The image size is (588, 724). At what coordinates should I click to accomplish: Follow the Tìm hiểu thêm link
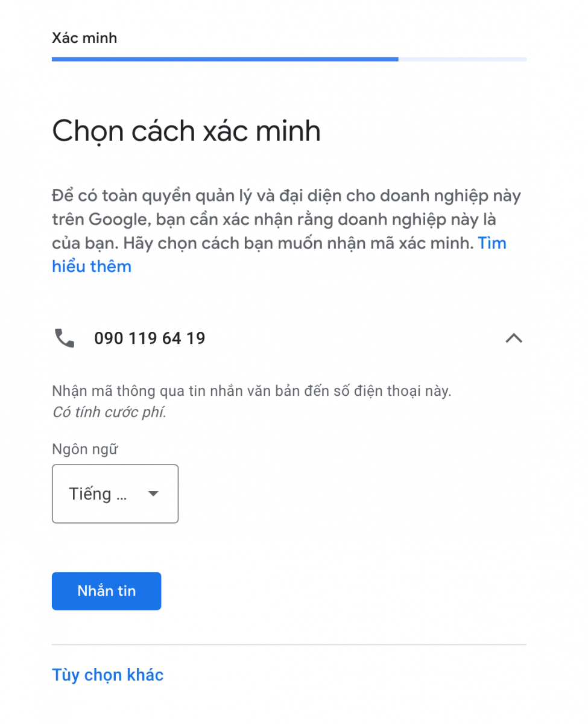279,255
